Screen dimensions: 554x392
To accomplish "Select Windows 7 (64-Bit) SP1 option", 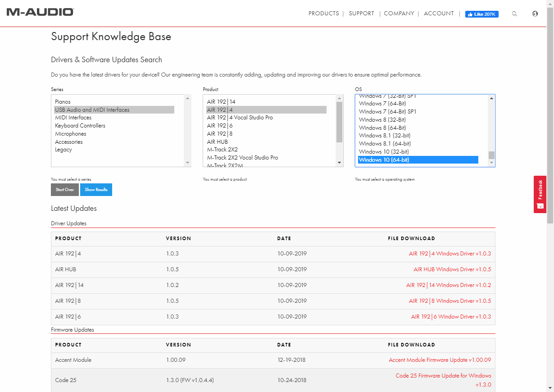I will (418, 111).
